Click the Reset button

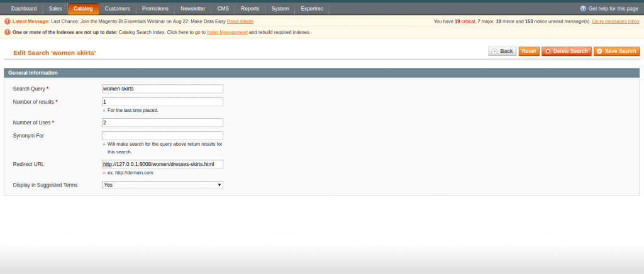[529, 52]
